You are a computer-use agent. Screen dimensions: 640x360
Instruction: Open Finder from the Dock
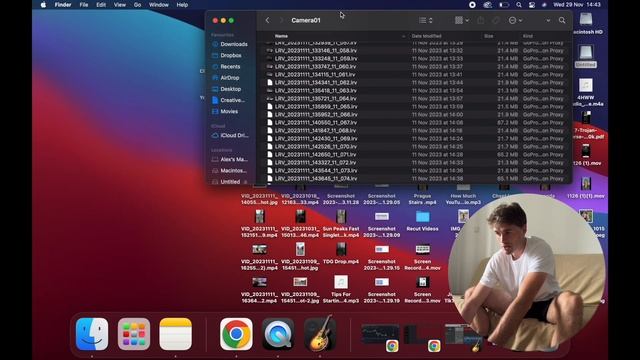pos(92,334)
